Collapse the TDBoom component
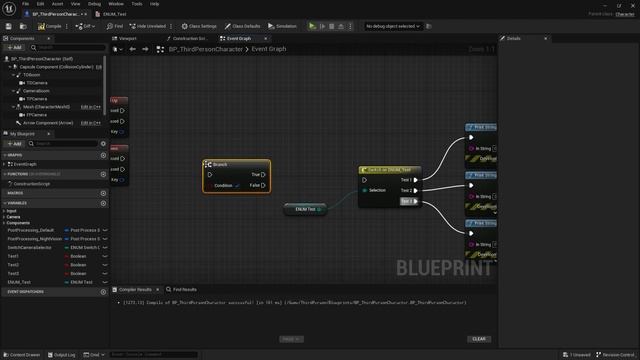The image size is (640, 360). click(13, 75)
